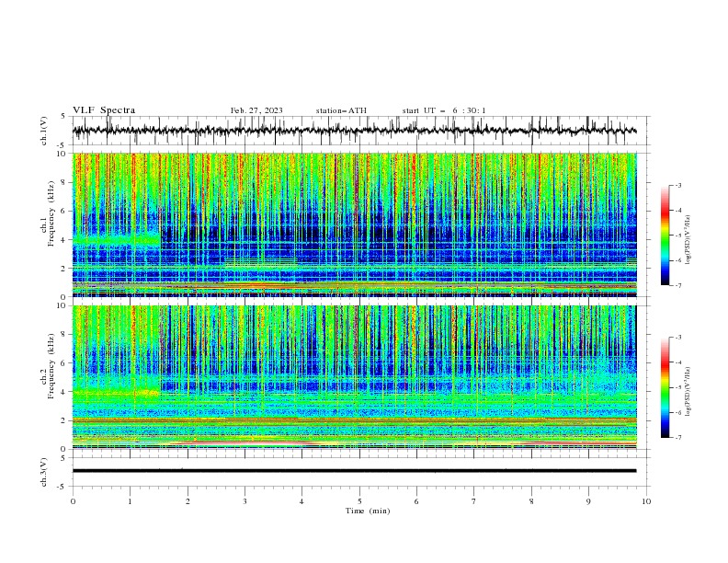Click time axis tick label "1"
The width and height of the screenshot is (728, 563).
coord(130,501)
